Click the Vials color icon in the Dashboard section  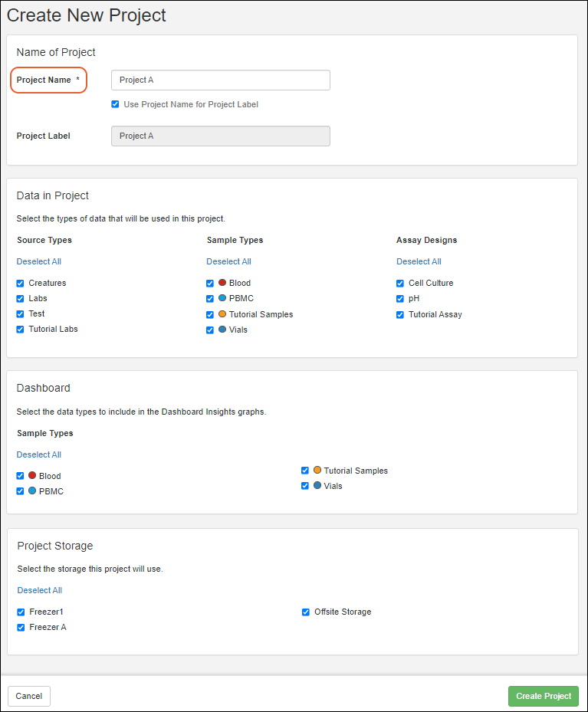317,486
